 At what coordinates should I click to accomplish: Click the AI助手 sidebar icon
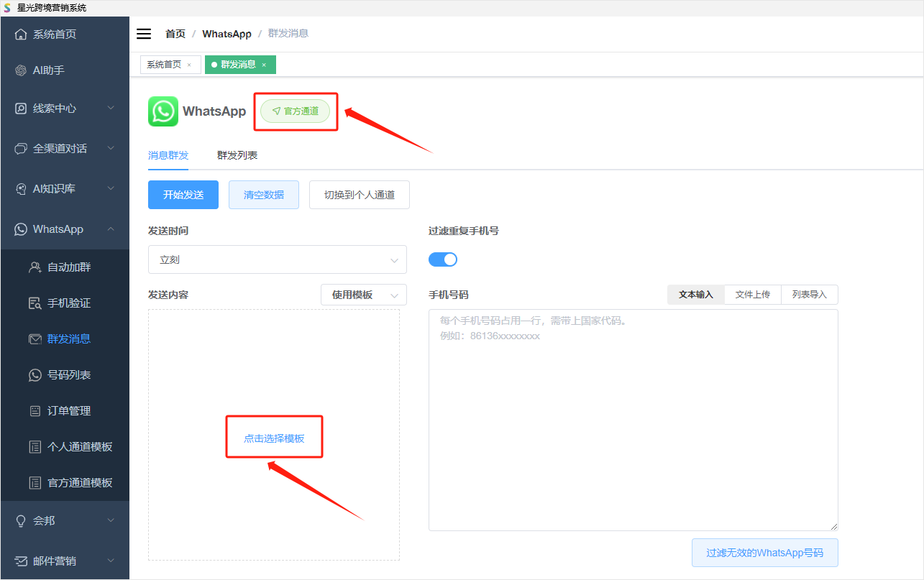tap(21, 70)
